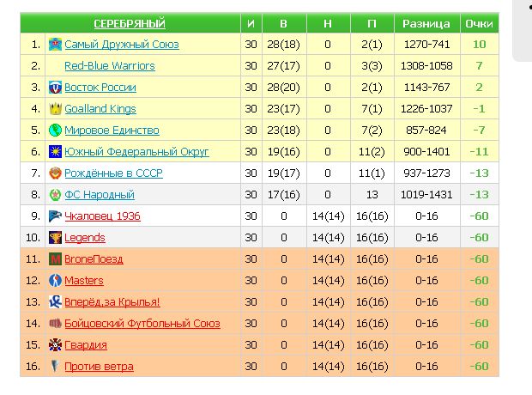Click the Гвардия team emblem icon
532x395 pixels.
pos(55,345)
